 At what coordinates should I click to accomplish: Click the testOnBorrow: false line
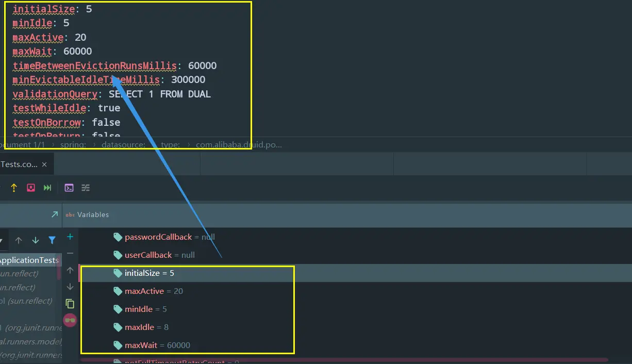[x=66, y=122]
